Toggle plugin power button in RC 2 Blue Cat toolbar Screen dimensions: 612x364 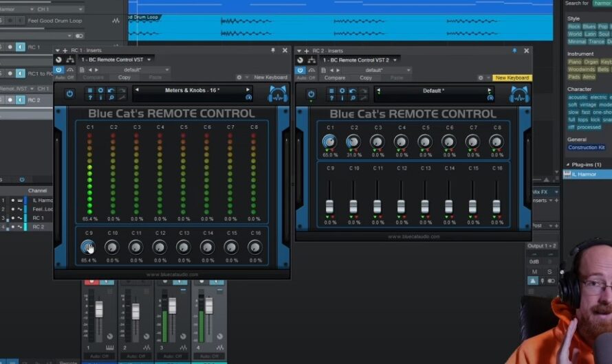pos(311,94)
